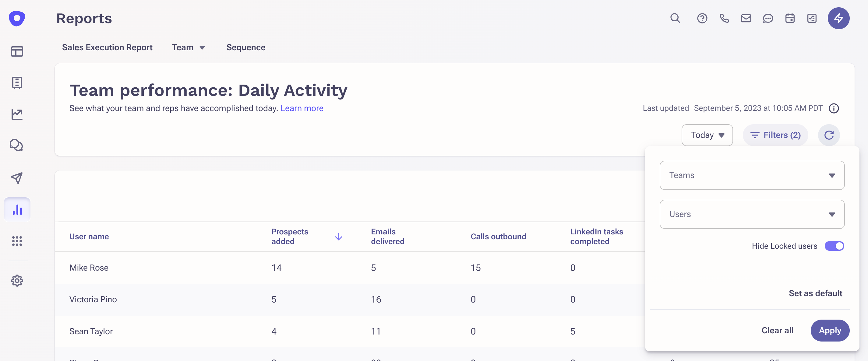Open the paper plane sequences icon

(x=17, y=178)
